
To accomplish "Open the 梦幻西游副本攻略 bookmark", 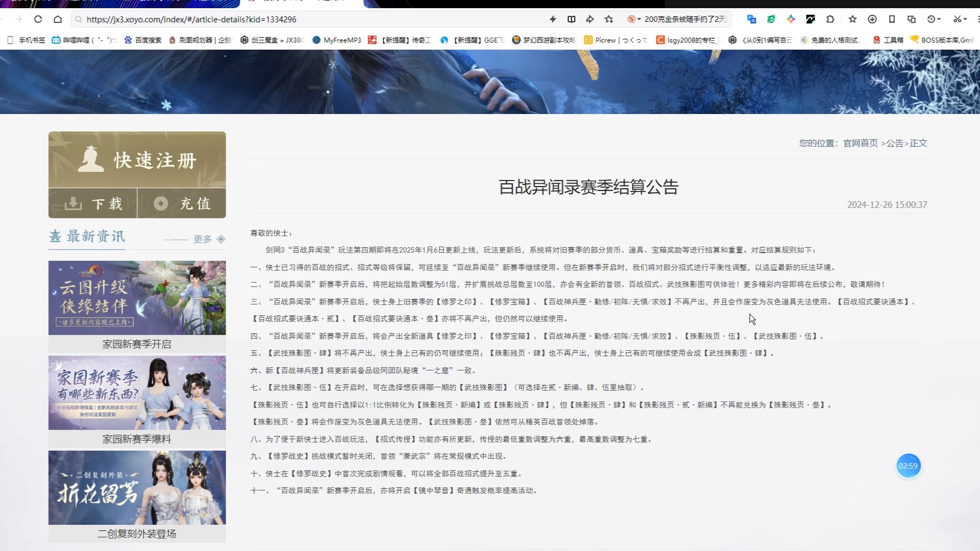I will (544, 40).
